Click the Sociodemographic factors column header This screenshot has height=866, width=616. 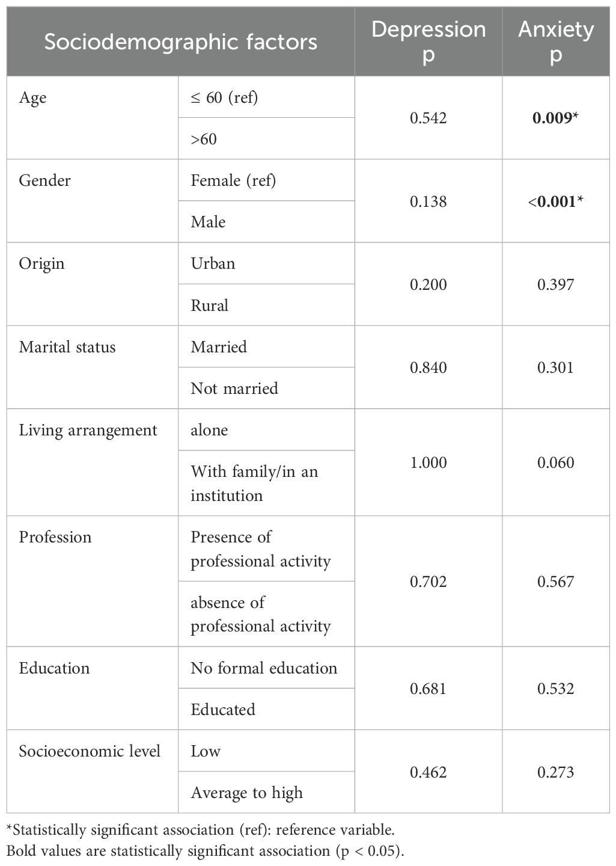(180, 41)
